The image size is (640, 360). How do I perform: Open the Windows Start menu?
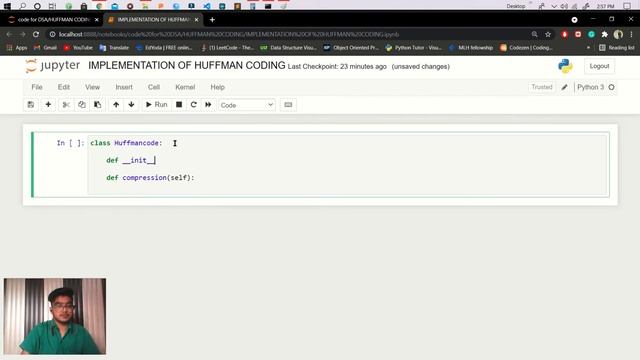point(7,6)
